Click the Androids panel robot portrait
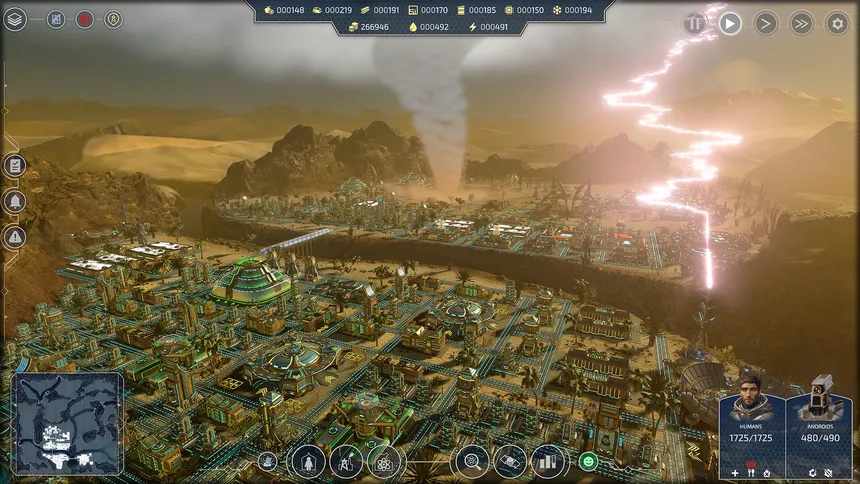Viewport: 860px width, 484px height. coord(820,396)
